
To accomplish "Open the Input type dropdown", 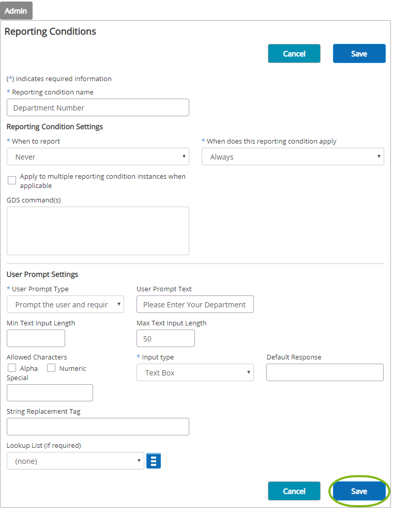I will coord(195,372).
